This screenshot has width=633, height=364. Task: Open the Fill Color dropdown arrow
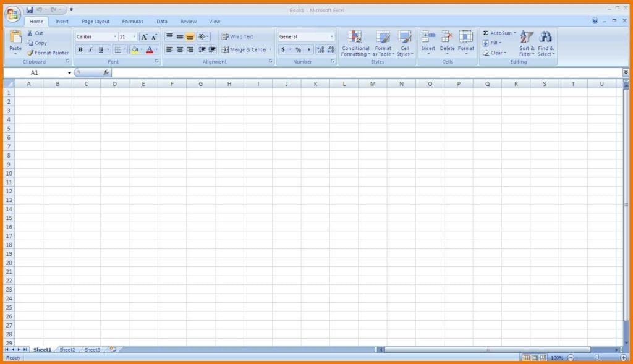coord(143,49)
